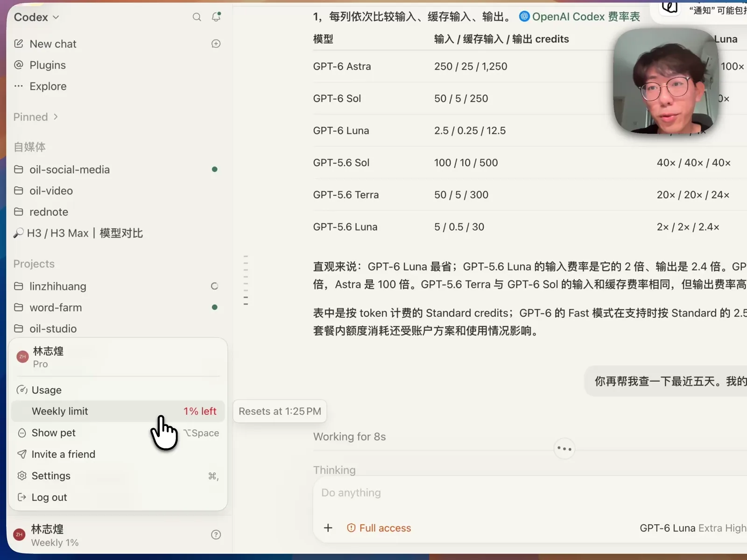Select Log out in the account menu
The image size is (747, 560).
[118, 497]
